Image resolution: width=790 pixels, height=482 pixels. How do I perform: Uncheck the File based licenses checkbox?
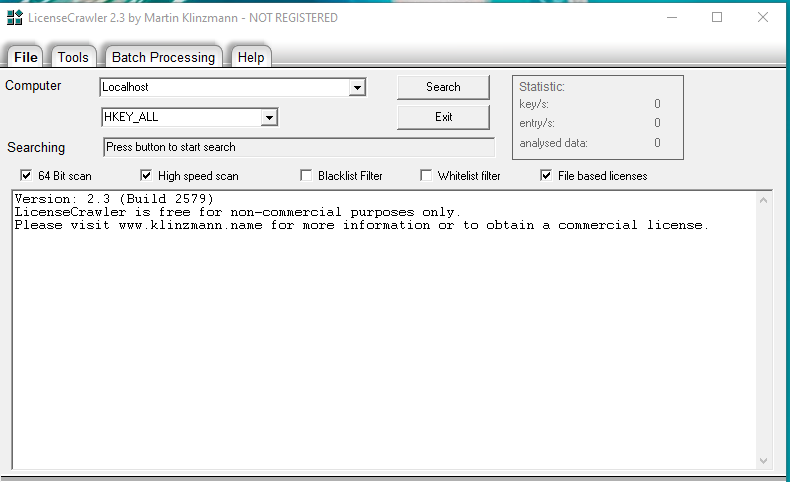546,176
